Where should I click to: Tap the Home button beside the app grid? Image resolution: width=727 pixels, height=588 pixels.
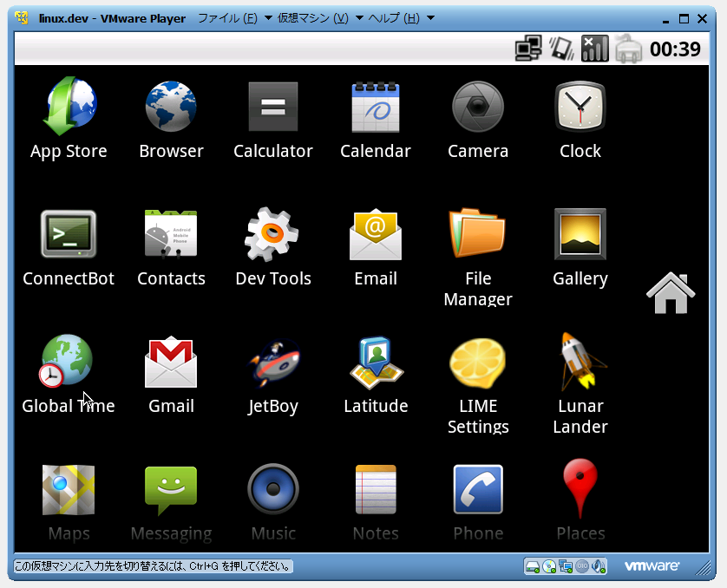coord(671,293)
